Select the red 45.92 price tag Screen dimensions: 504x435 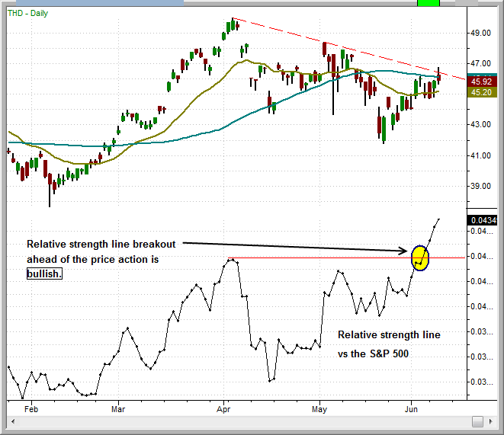tap(481, 82)
